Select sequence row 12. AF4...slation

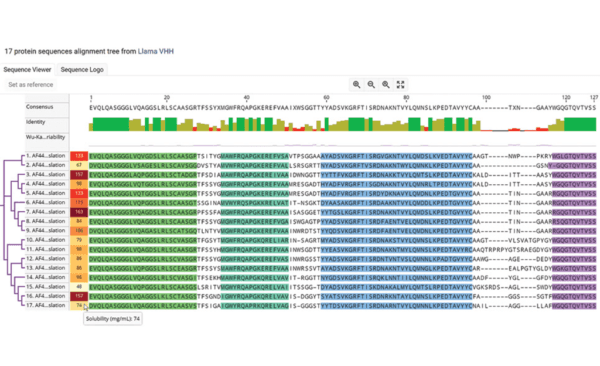45,259
